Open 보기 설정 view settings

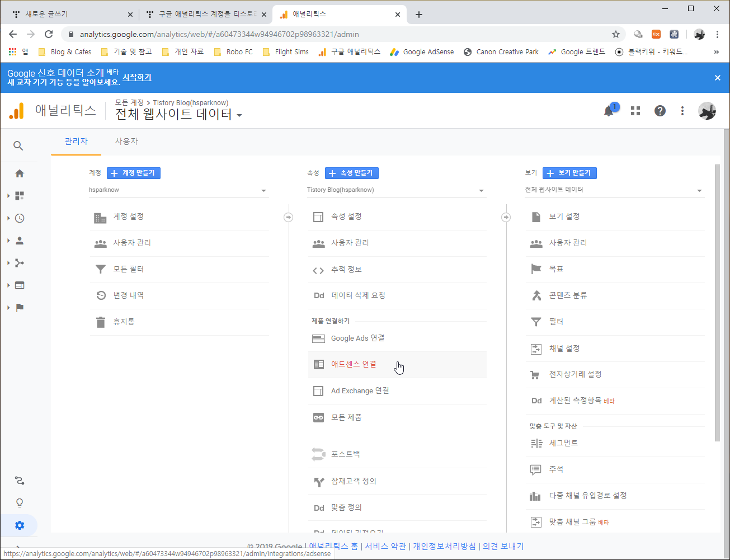point(615,217)
